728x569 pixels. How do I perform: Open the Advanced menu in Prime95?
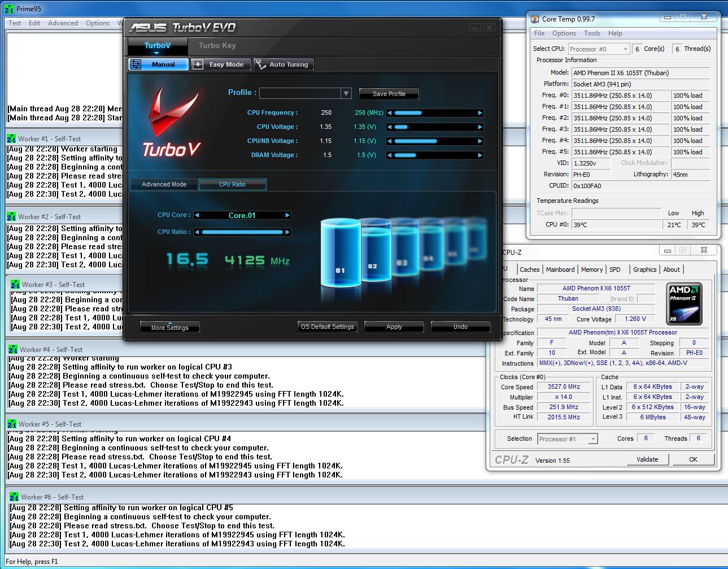[x=63, y=23]
